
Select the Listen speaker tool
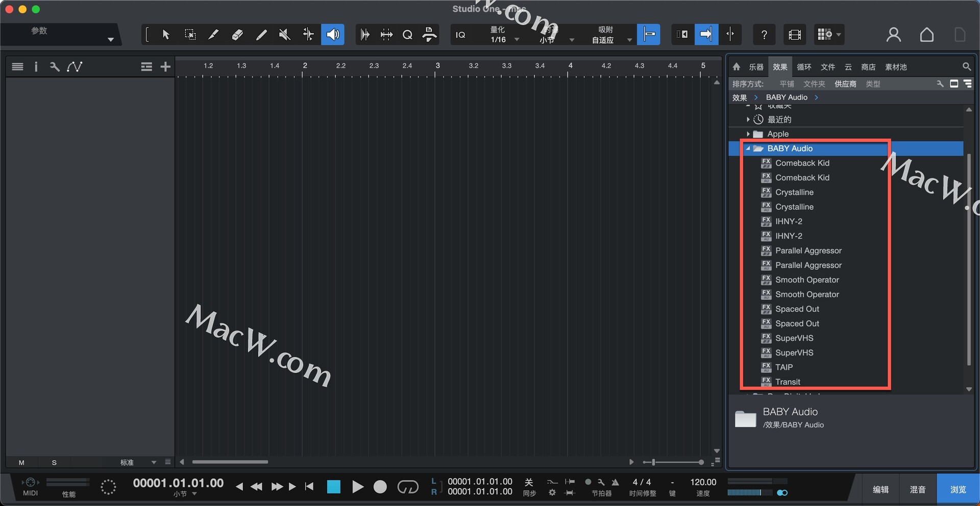333,35
